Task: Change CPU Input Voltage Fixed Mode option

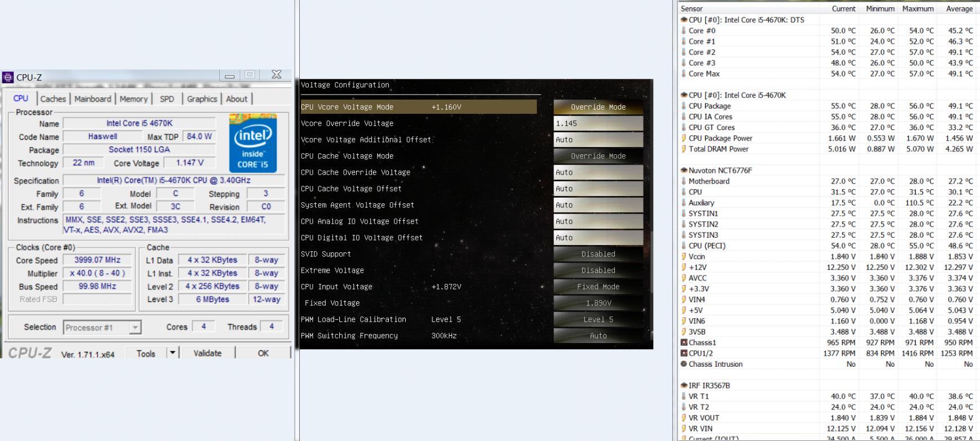Action: (x=598, y=287)
